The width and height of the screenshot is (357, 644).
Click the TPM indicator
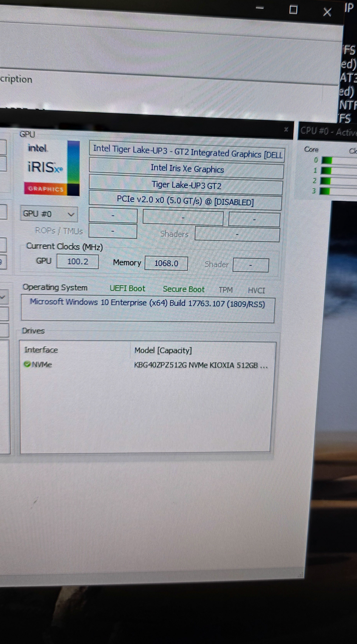[x=226, y=290]
